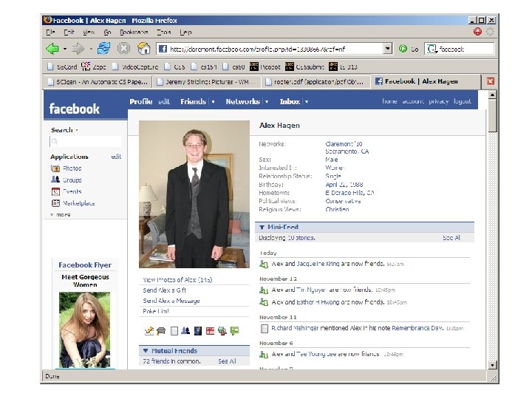Image resolution: width=532 pixels, height=399 pixels.
Task: Click See All under Mutual Friends
Action: [x=227, y=361]
